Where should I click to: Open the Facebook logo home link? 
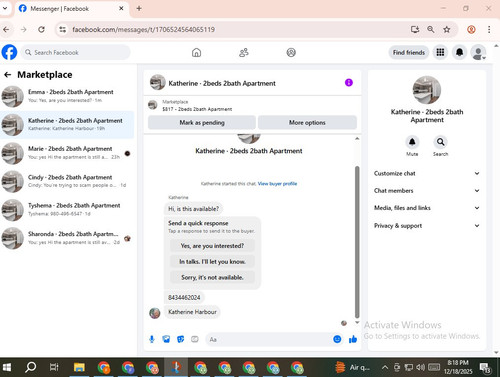[9, 52]
